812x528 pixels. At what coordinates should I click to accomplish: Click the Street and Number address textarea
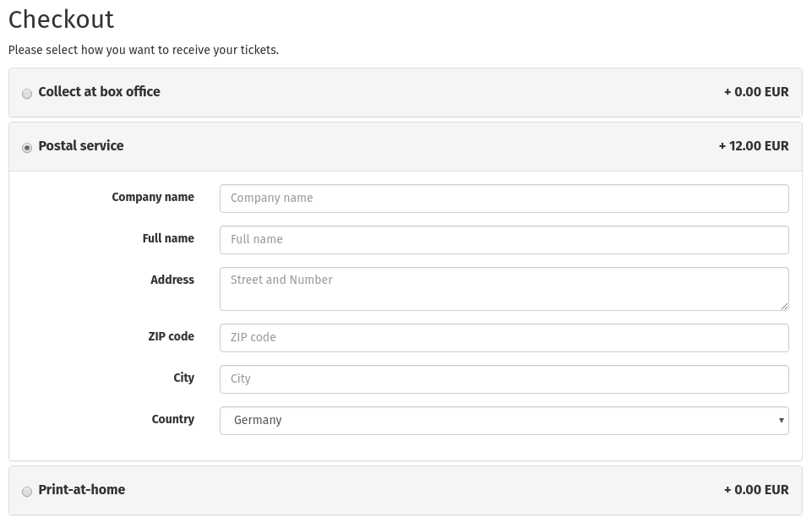pyautogui.click(x=504, y=289)
